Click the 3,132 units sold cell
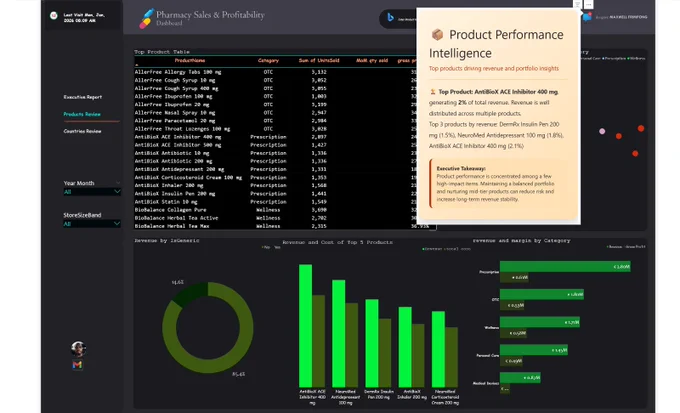 319,72
